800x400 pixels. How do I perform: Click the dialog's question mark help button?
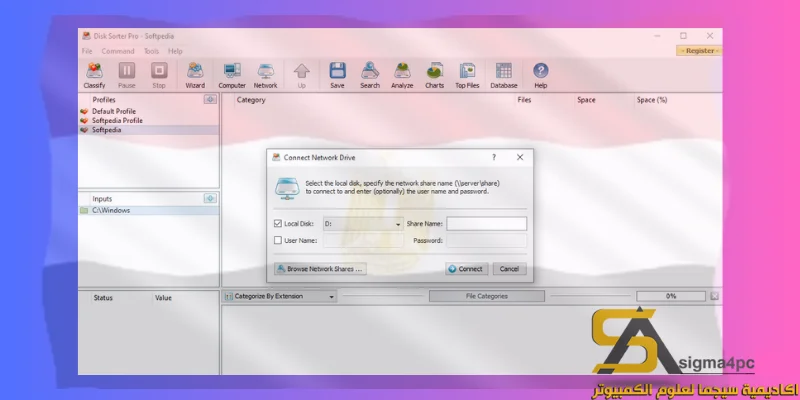coord(494,157)
